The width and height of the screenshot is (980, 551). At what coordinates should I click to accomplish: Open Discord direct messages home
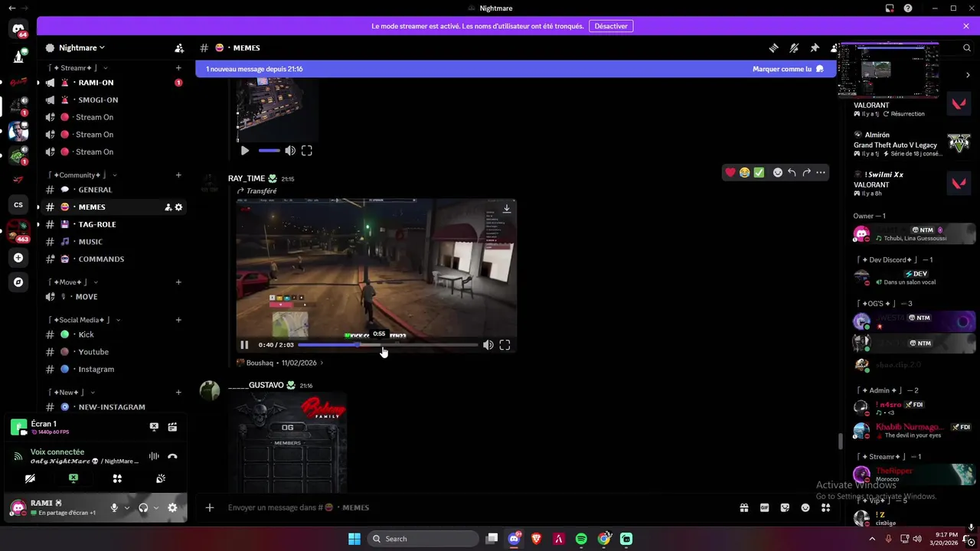pyautogui.click(x=18, y=30)
